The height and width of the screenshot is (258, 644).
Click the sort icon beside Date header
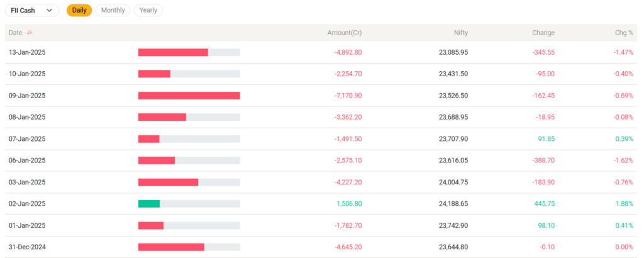pos(29,33)
